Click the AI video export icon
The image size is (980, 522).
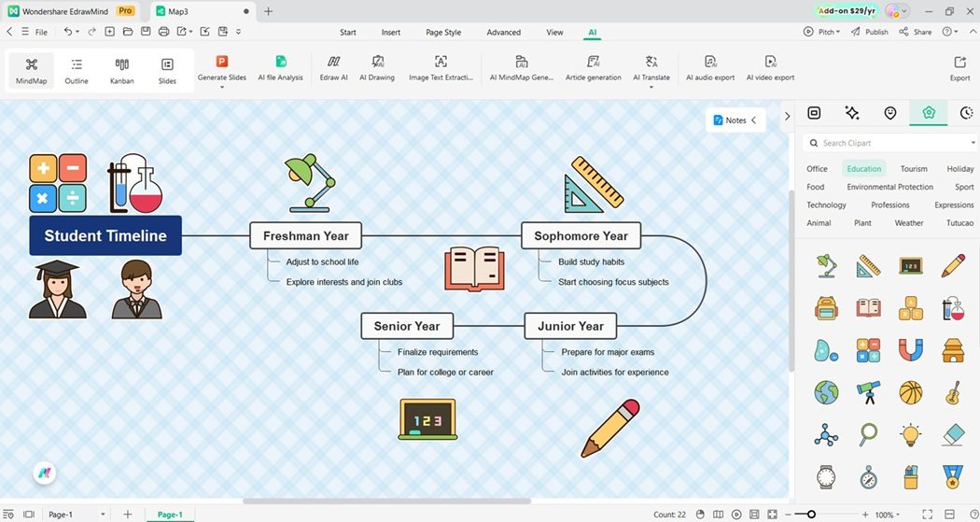(770, 62)
